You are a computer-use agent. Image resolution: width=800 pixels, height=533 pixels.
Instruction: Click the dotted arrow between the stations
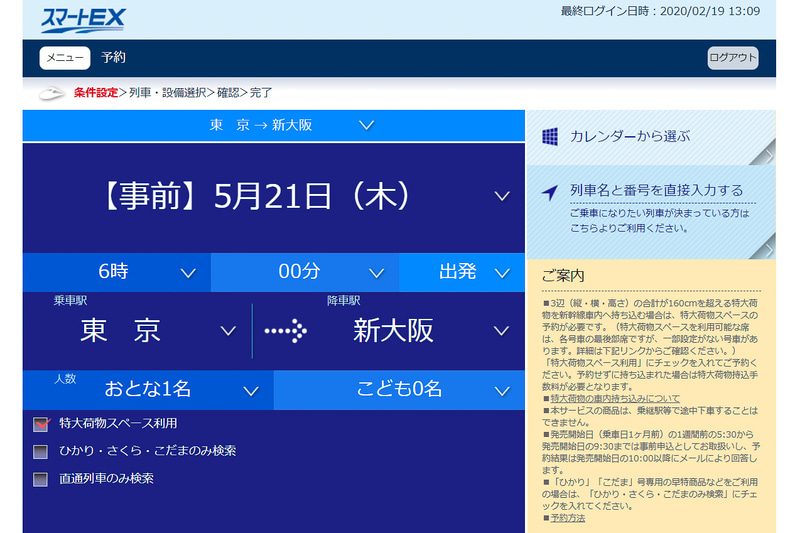286,331
